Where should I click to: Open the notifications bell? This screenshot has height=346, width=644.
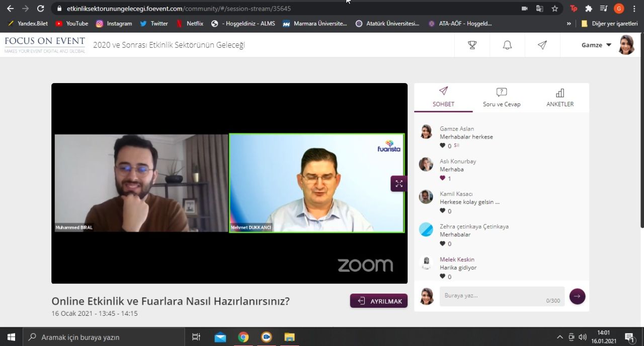coord(507,45)
